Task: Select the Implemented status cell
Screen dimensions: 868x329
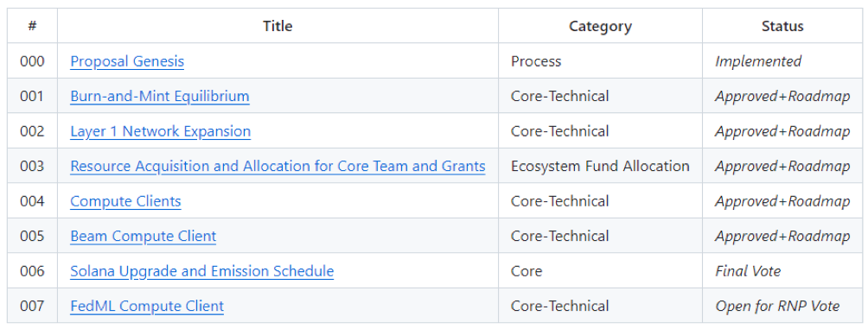Action: (782, 60)
